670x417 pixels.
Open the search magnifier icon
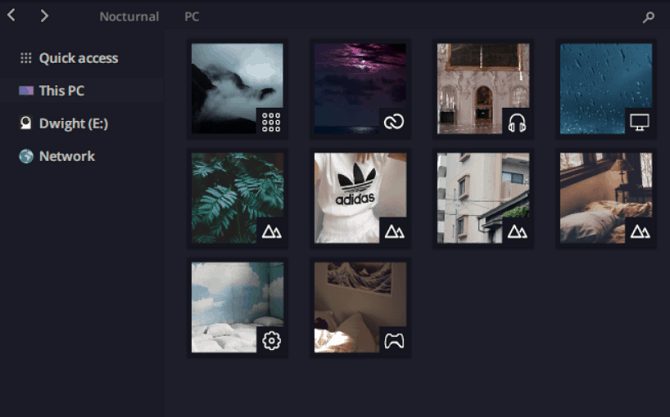tap(648, 17)
